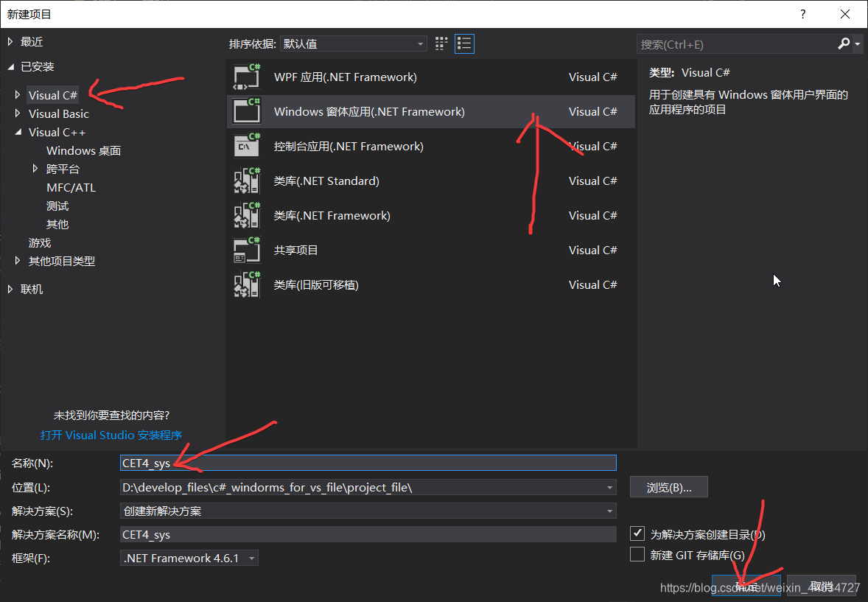Screen dimensions: 868x602
Task: Select the 测试 category
Action: 57,206
